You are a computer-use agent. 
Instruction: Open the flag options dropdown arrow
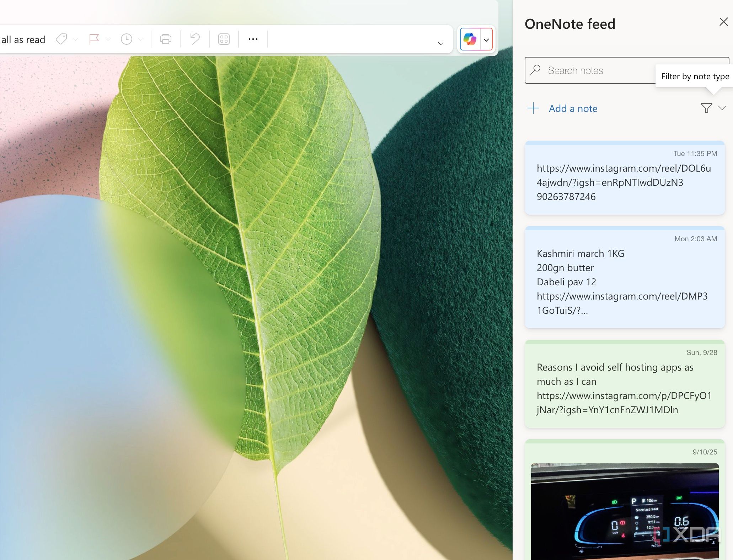pos(108,39)
